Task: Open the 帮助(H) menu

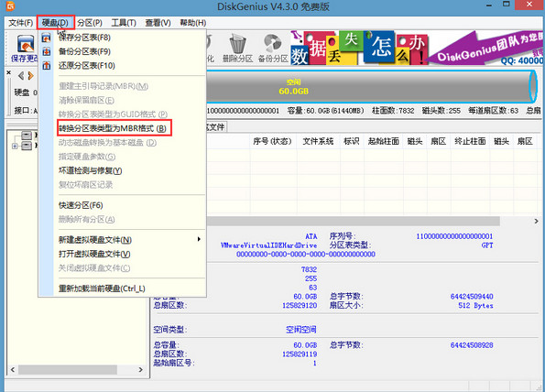Action: click(x=193, y=23)
